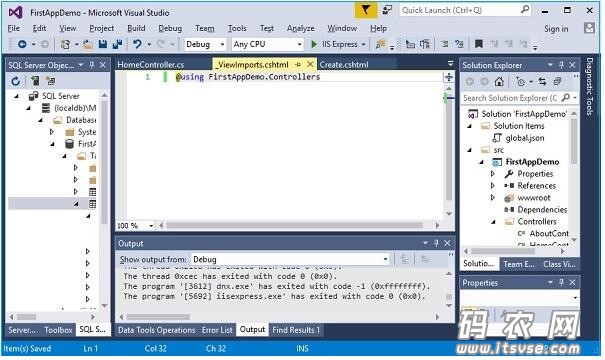605x360 pixels.
Task: Click the Sign in link
Action: [556, 29]
